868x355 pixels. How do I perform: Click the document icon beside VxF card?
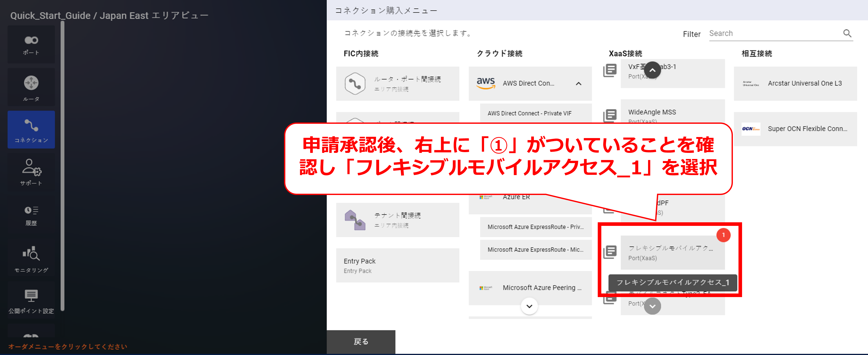[610, 70]
